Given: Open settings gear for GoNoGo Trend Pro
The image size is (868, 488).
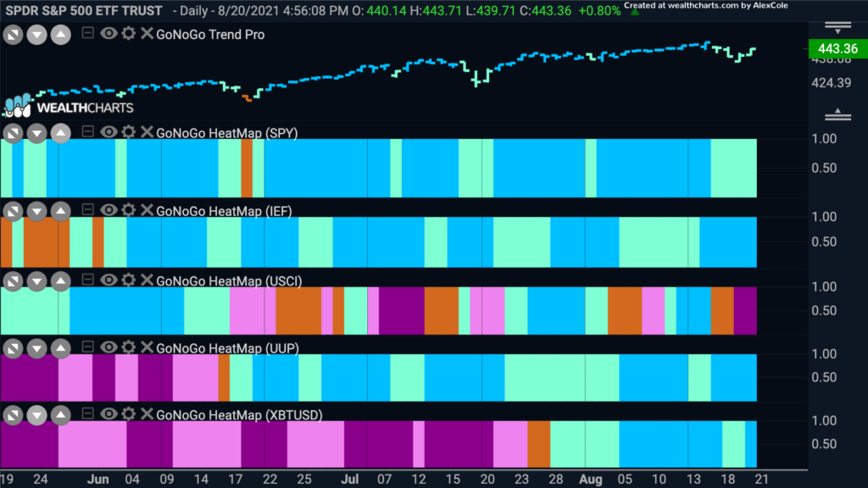Looking at the screenshot, I should point(129,34).
